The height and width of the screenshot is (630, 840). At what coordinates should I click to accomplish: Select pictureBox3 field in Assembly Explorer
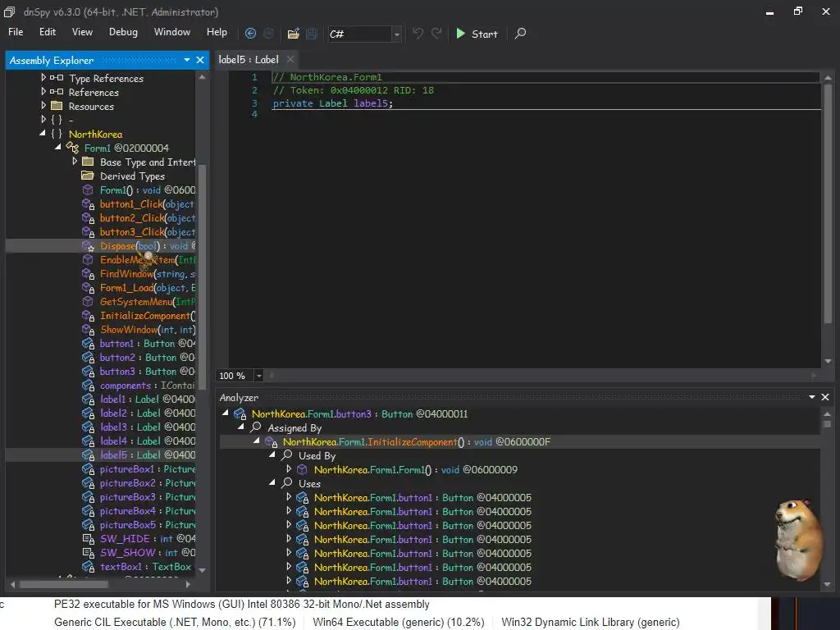pos(127,497)
